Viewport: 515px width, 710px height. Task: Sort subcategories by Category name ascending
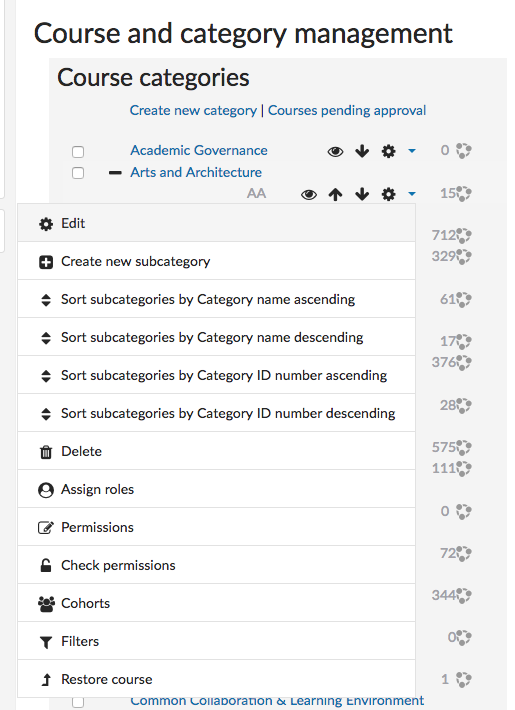click(x=217, y=299)
